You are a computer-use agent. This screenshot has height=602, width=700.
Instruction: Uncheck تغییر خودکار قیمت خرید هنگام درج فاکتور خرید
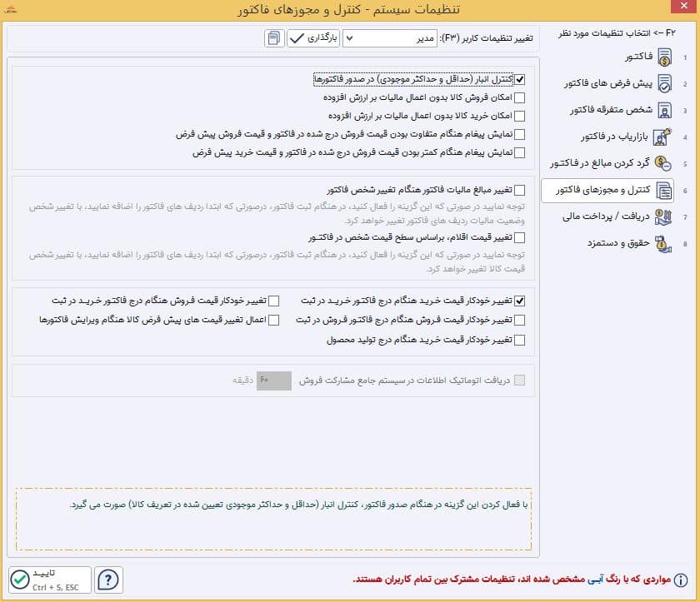(x=520, y=301)
